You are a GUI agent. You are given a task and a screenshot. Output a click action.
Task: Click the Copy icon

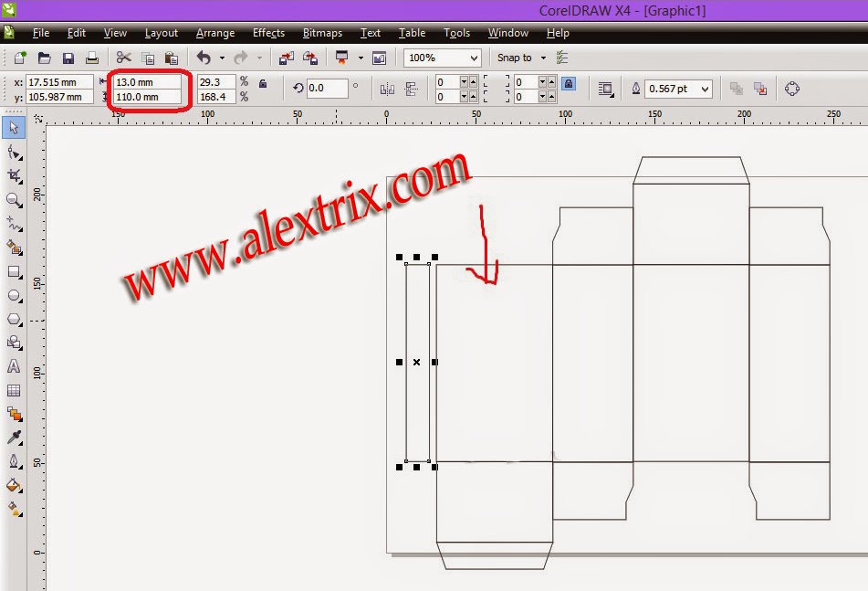coord(148,58)
